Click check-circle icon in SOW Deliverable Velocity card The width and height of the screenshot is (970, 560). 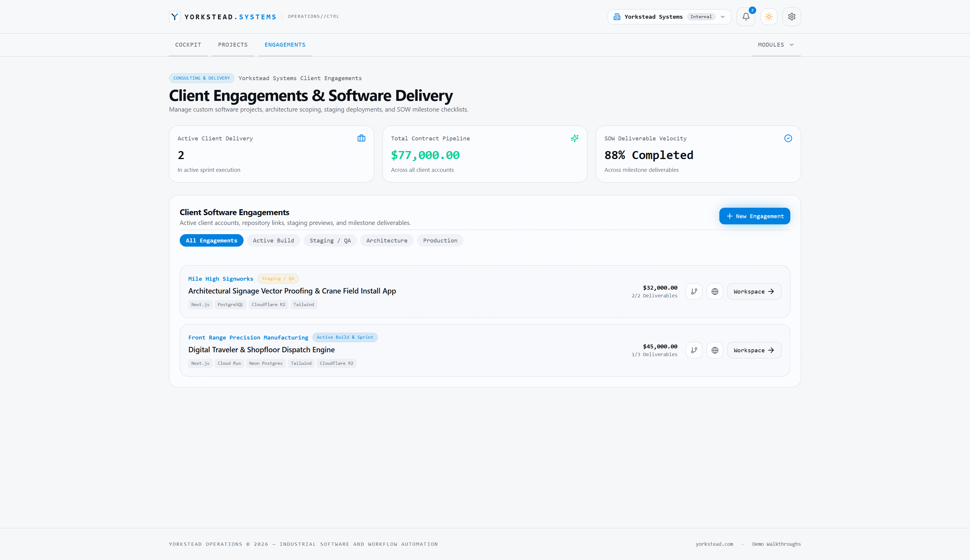[x=788, y=138]
